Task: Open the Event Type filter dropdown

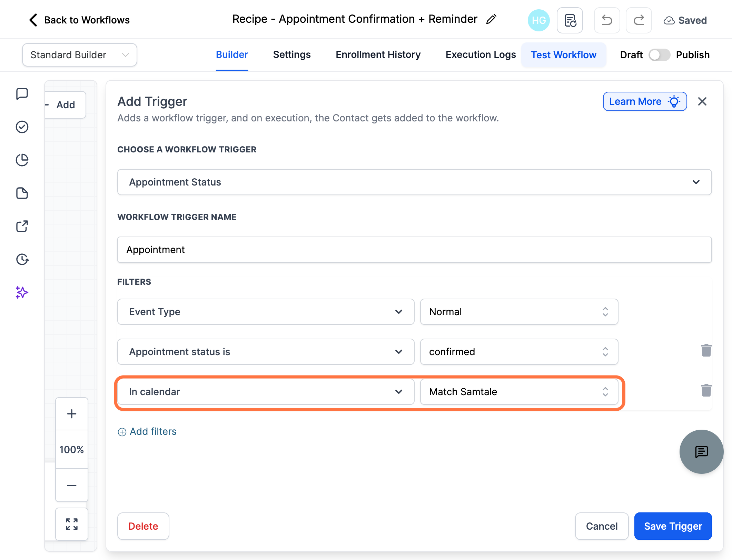Action: [266, 312]
